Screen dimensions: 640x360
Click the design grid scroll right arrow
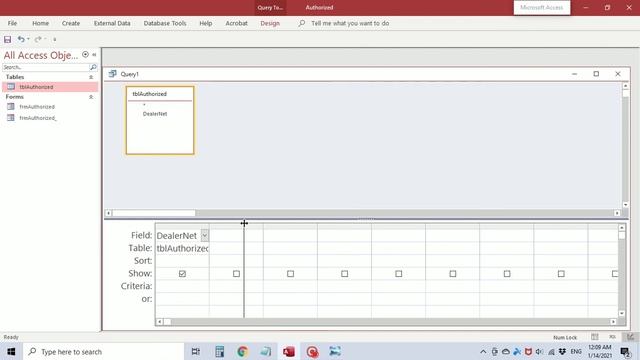pyautogui.click(x=613, y=322)
